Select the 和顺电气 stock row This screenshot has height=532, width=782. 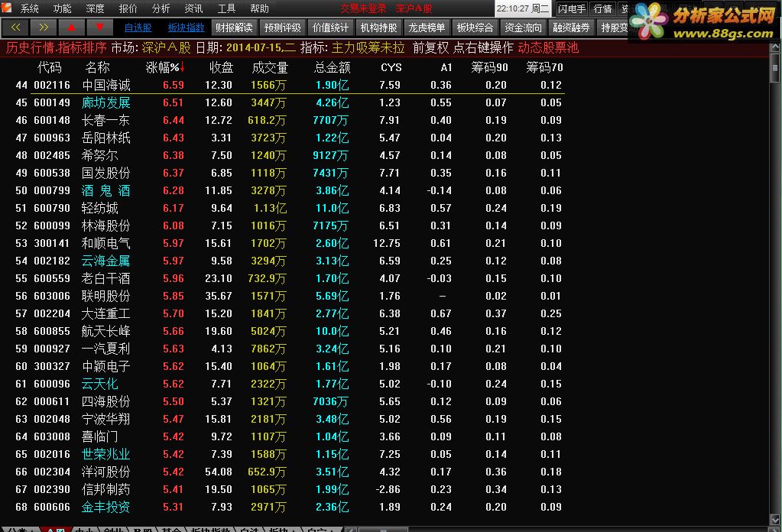coord(289,243)
